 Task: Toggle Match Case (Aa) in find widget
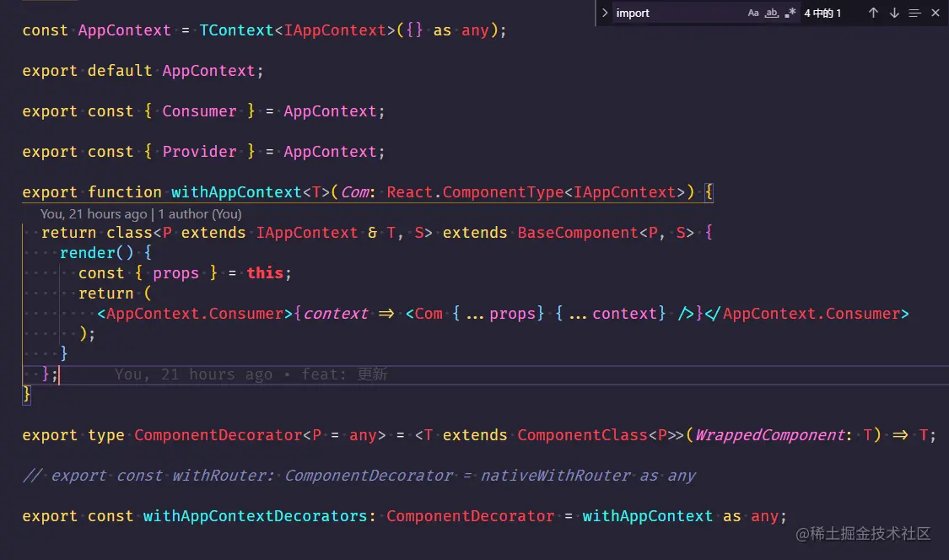click(x=753, y=13)
